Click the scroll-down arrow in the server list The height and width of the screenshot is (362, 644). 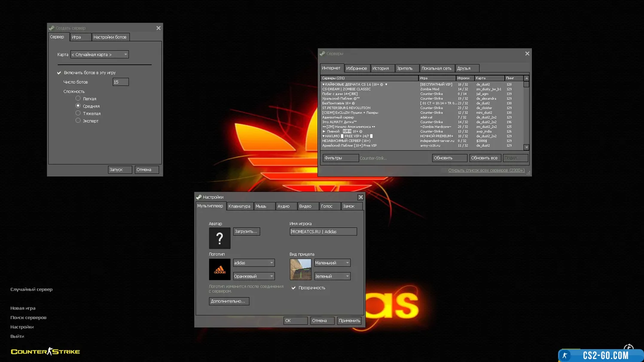(526, 147)
